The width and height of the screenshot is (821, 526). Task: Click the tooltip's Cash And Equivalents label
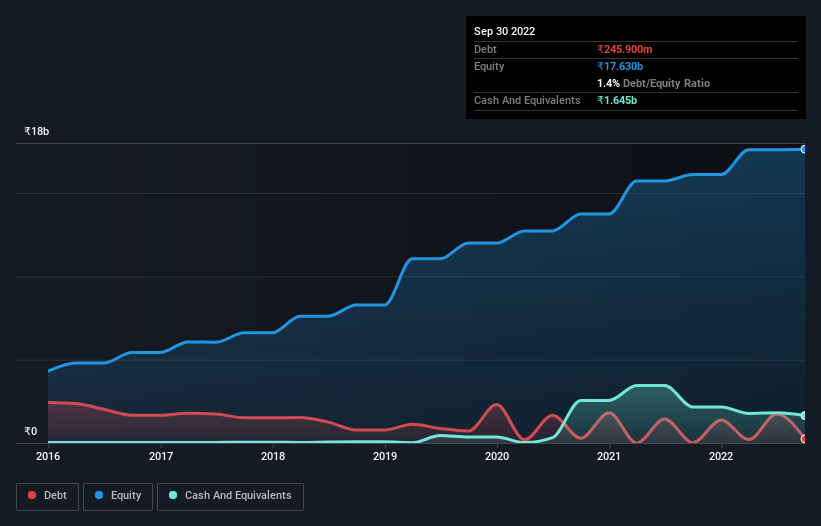click(x=527, y=100)
